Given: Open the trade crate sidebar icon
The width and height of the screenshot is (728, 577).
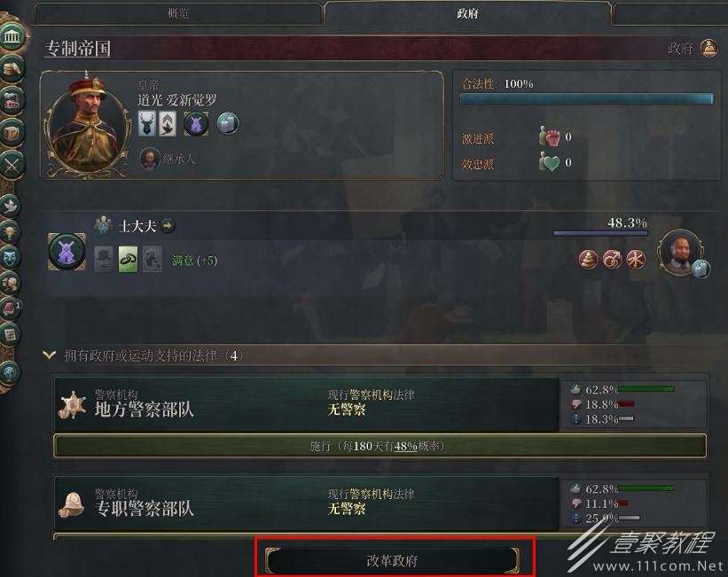Looking at the screenshot, I should [x=12, y=133].
